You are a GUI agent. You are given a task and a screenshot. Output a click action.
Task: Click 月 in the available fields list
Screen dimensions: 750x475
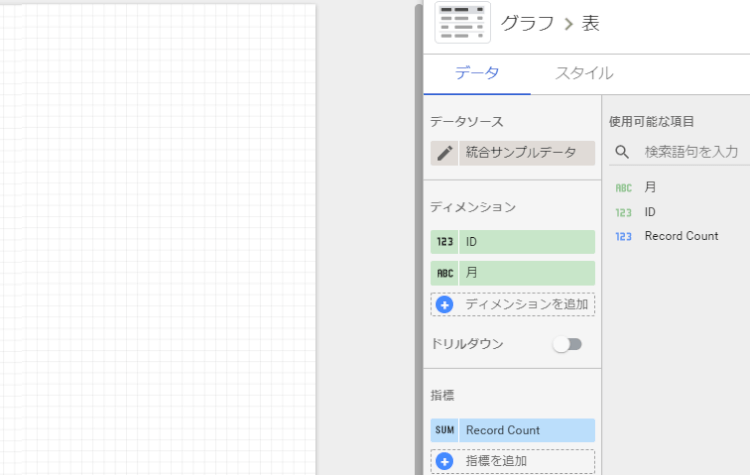point(650,187)
